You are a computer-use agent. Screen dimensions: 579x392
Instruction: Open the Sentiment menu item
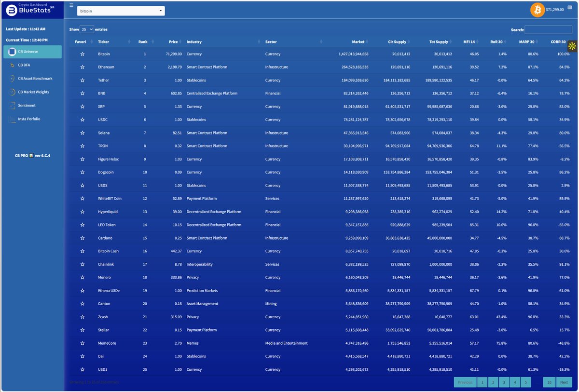[x=27, y=105]
